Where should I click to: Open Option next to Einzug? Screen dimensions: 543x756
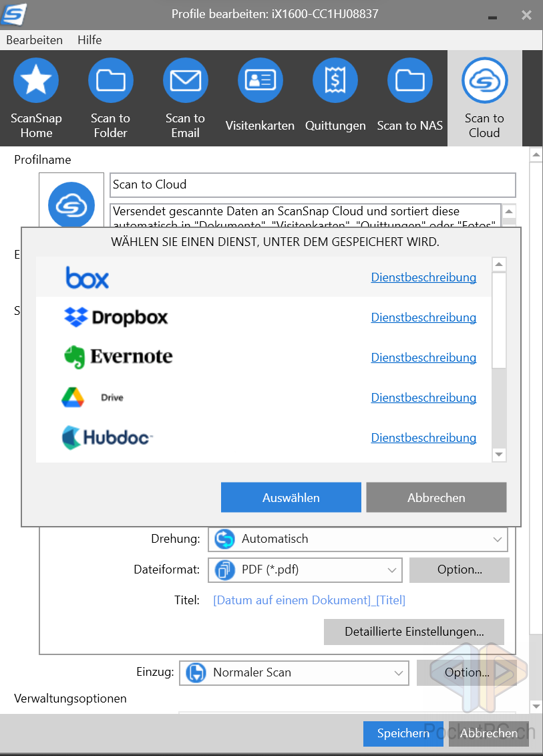[x=466, y=672]
